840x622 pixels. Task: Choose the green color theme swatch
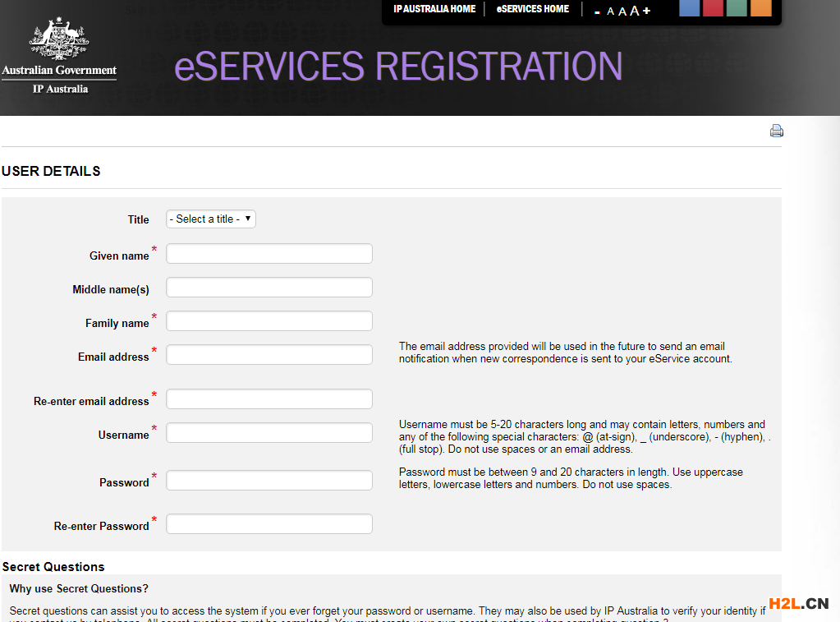tap(737, 8)
